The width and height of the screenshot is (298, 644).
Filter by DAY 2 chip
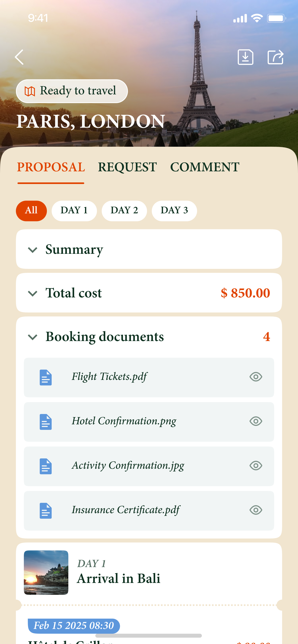pyautogui.click(x=124, y=211)
